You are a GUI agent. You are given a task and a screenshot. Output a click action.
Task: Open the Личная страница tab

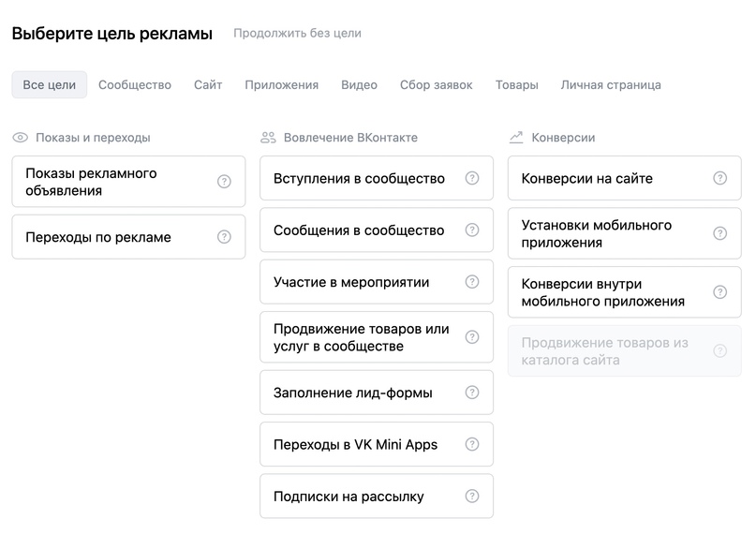tap(611, 85)
